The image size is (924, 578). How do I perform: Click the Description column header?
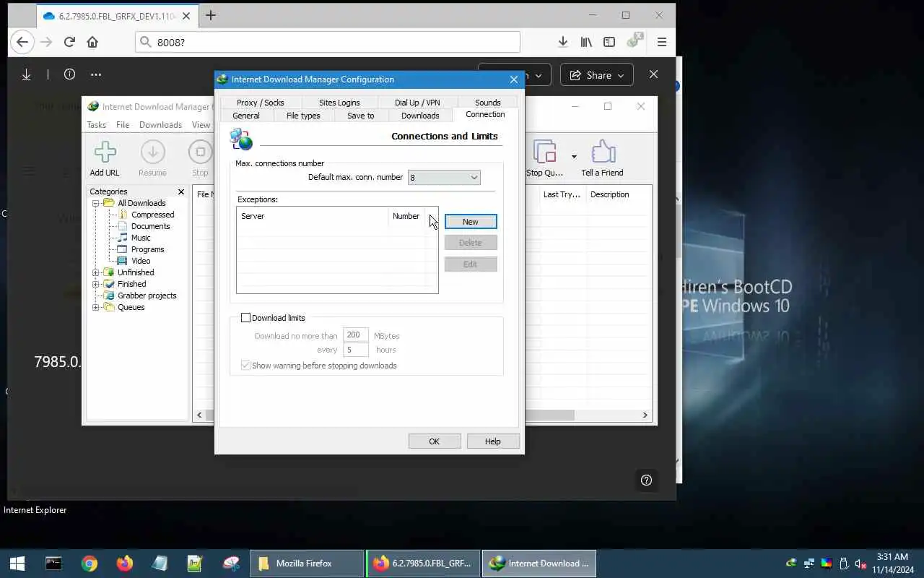pyautogui.click(x=617, y=194)
